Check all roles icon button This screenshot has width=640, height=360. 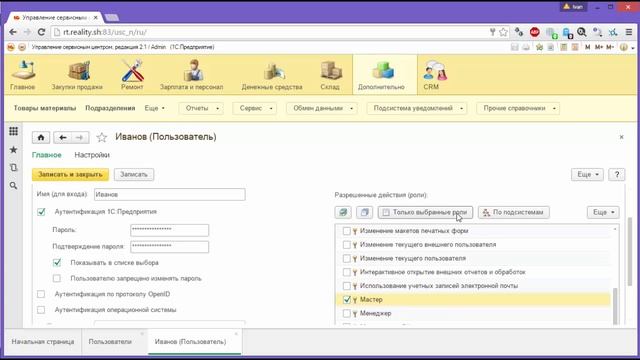click(x=343, y=212)
